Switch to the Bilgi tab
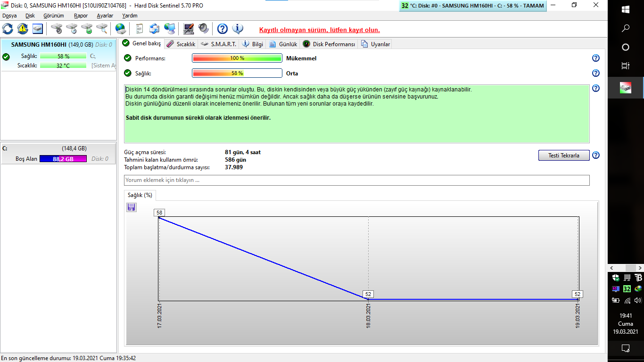 (x=253, y=44)
